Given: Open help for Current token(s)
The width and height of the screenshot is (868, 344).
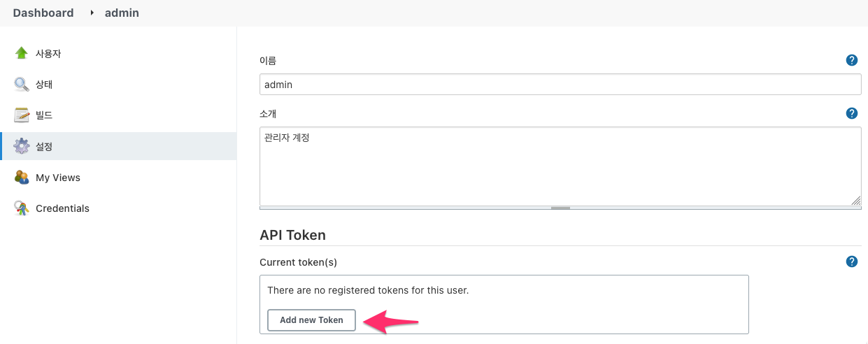Looking at the screenshot, I should coord(851,261).
